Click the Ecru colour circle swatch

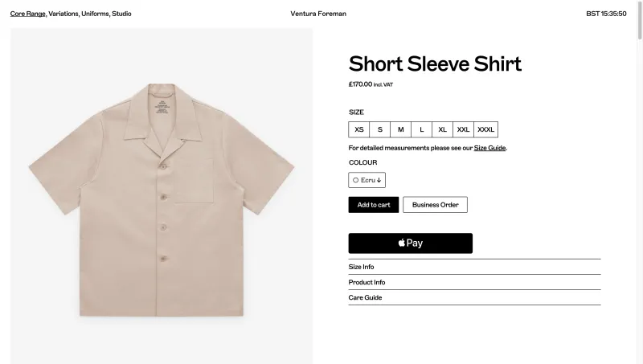point(355,180)
